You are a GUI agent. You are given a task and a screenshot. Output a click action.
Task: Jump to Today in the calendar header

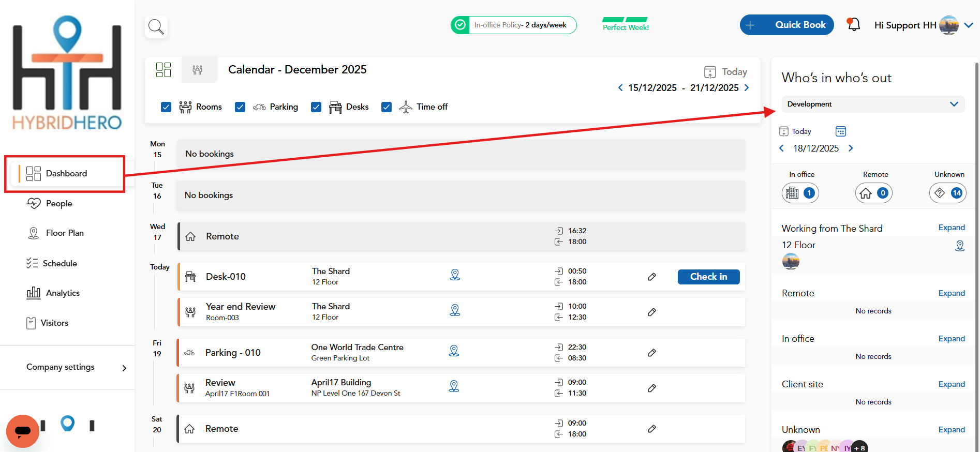point(725,72)
